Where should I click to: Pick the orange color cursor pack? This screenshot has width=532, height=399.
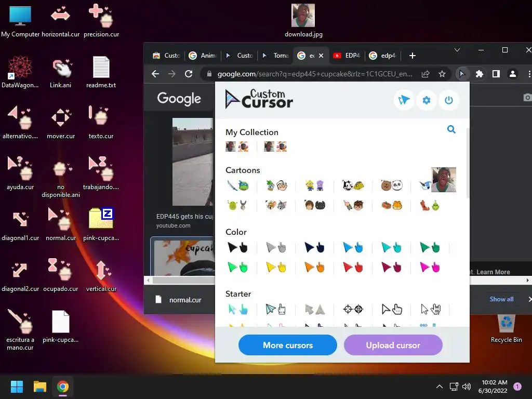coord(314,268)
